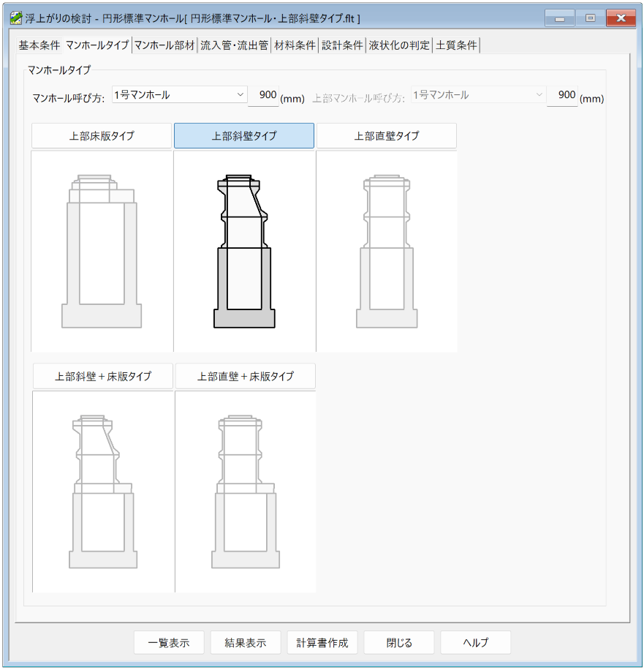Go to the 材料条件 tab
The height and width of the screenshot is (670, 644).
295,45
